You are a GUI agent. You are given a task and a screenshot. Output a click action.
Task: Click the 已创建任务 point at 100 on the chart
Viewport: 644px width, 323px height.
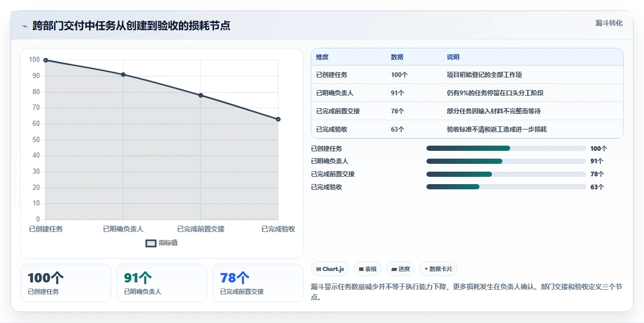[x=46, y=60]
